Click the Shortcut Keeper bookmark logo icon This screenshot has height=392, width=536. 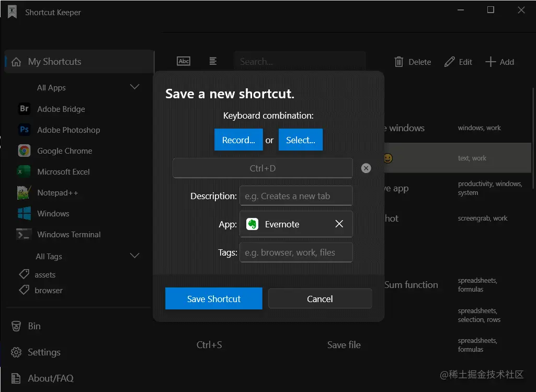(13, 12)
